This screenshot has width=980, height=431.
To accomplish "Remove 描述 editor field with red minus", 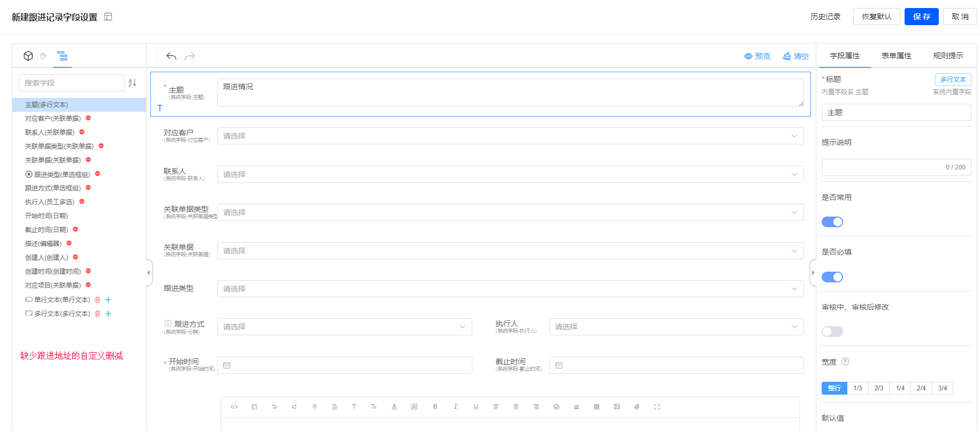I will [69, 243].
